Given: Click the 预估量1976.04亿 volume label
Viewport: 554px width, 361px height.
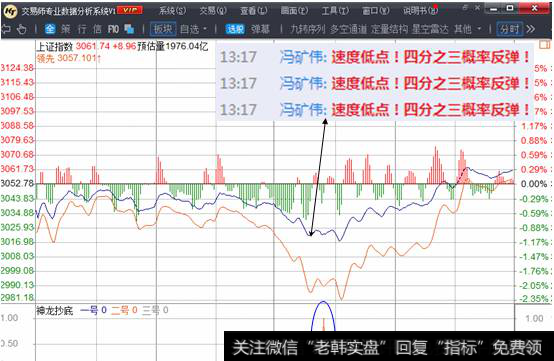Looking at the screenshot, I should click(x=173, y=46).
